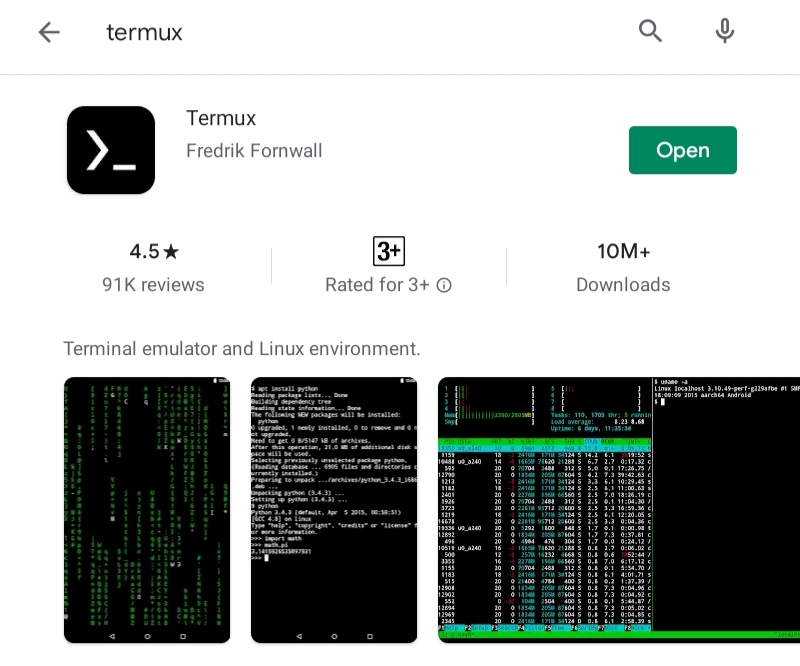Tap the info icon beside Rated for 3+

click(444, 285)
